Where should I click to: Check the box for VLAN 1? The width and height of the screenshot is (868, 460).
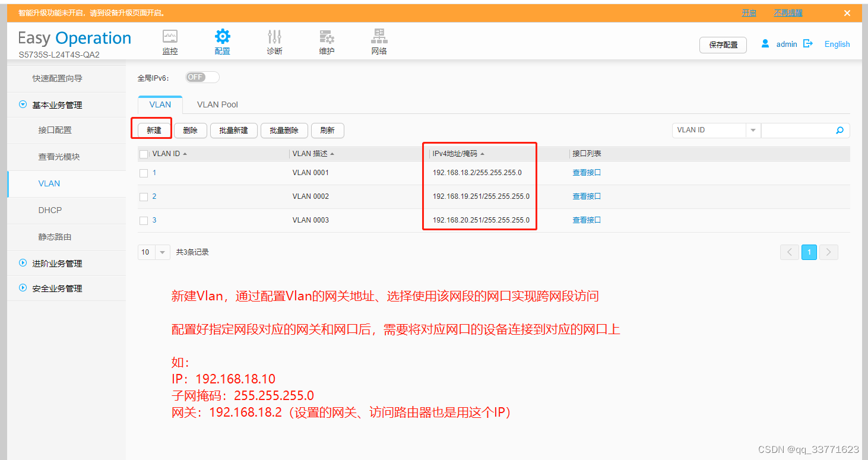144,173
